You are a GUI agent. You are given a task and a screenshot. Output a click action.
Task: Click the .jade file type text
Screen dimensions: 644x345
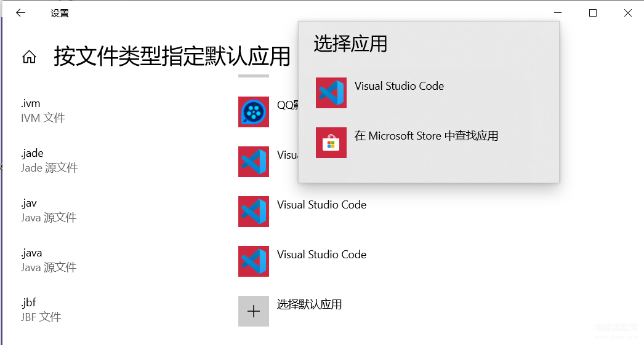point(33,153)
